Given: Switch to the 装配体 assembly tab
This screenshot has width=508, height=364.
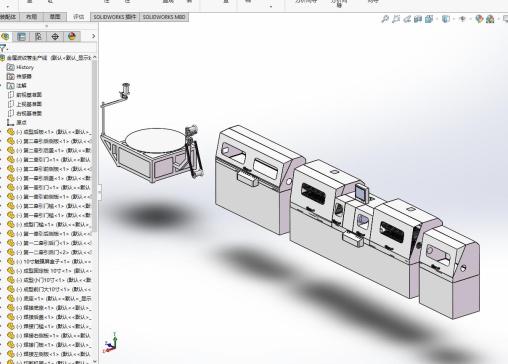Looking at the screenshot, I should (8, 17).
